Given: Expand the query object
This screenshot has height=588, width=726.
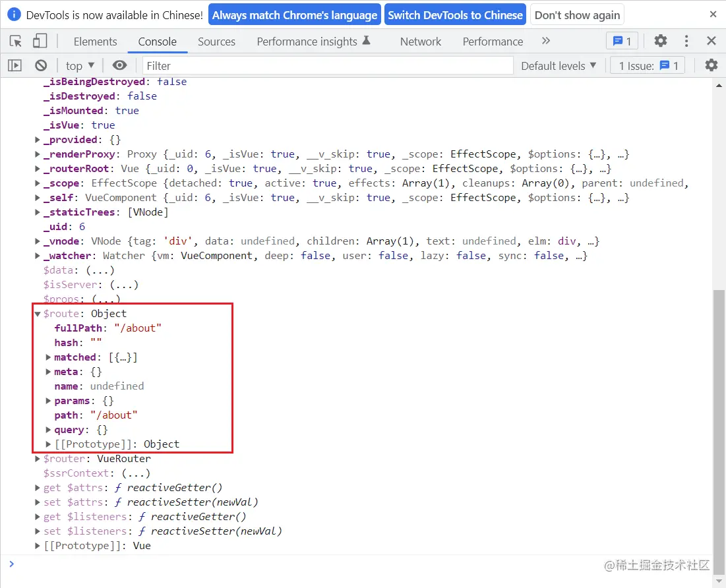Looking at the screenshot, I should click(x=48, y=430).
